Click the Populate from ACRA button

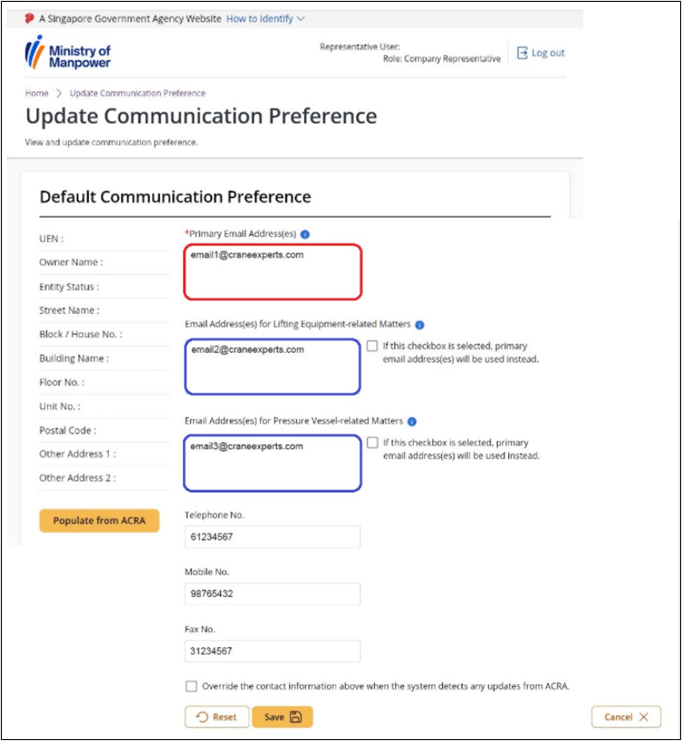[99, 521]
